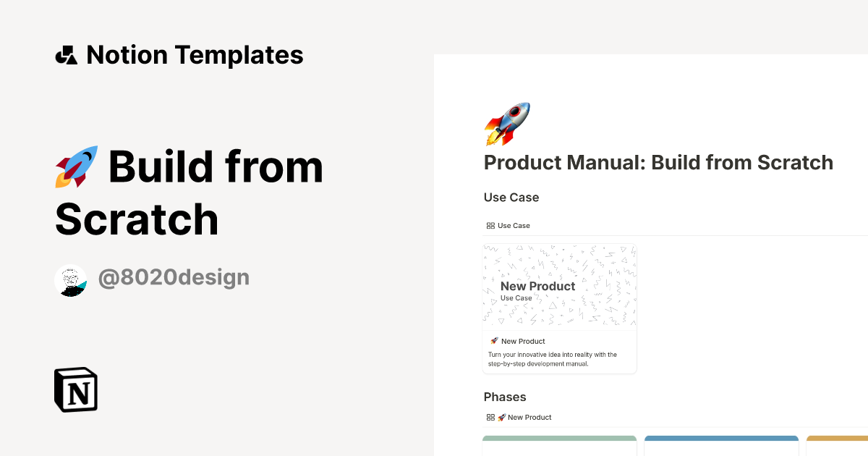Click the Notion Templates logo icon

pos(67,54)
